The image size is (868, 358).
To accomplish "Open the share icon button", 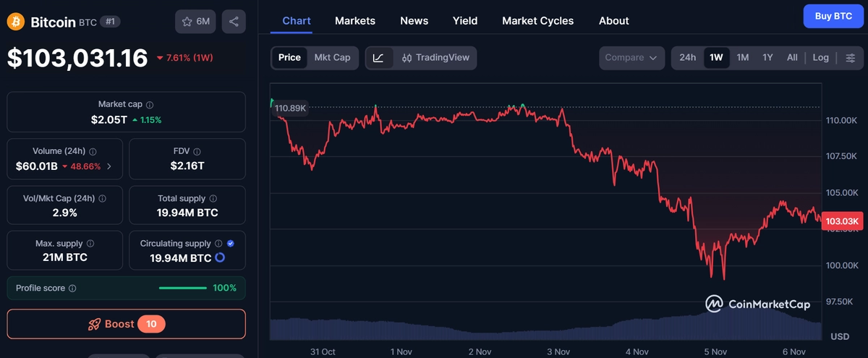I will (234, 22).
